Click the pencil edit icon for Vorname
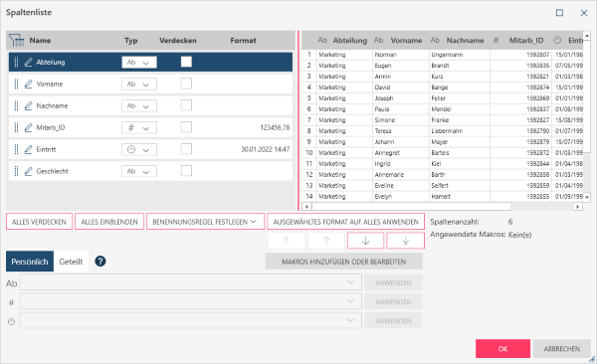This screenshot has width=597, height=364. click(28, 84)
